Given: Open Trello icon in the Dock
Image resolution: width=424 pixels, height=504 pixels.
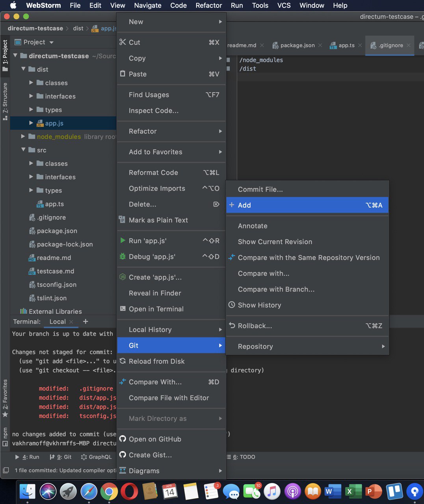Looking at the screenshot, I should [394, 491].
